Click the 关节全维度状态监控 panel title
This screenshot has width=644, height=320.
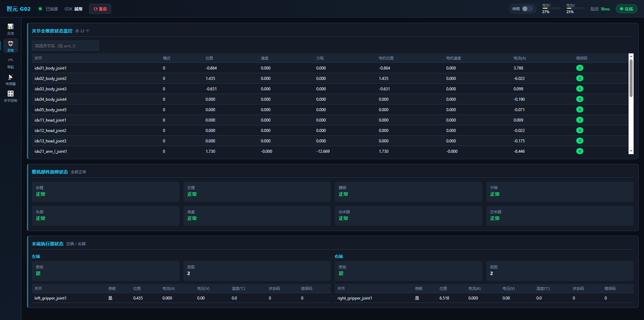(x=52, y=31)
